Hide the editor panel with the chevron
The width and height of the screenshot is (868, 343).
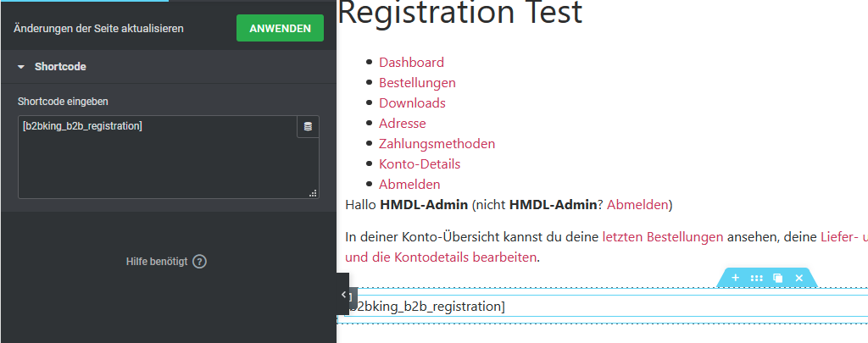click(x=343, y=295)
